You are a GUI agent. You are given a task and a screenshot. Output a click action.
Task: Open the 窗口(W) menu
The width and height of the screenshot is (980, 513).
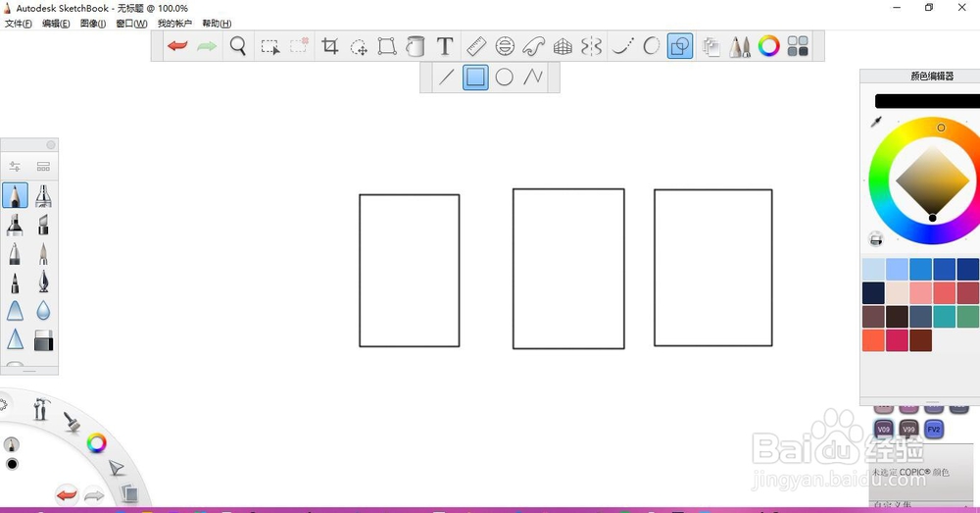132,24
